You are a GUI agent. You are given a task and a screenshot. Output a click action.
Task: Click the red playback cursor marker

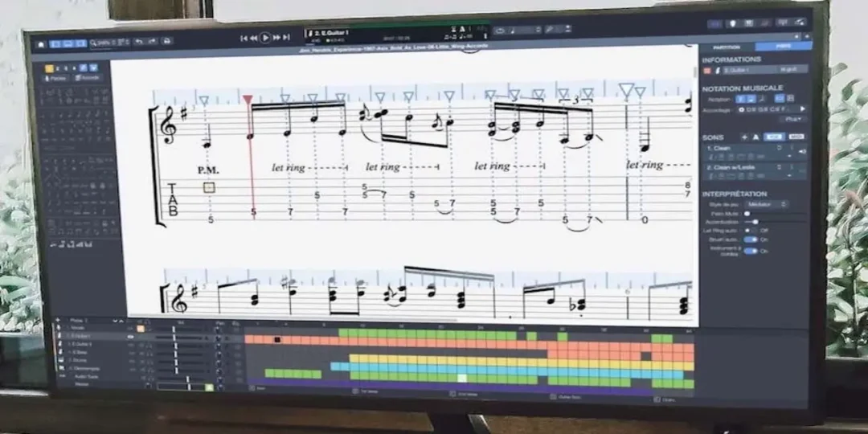(248, 100)
